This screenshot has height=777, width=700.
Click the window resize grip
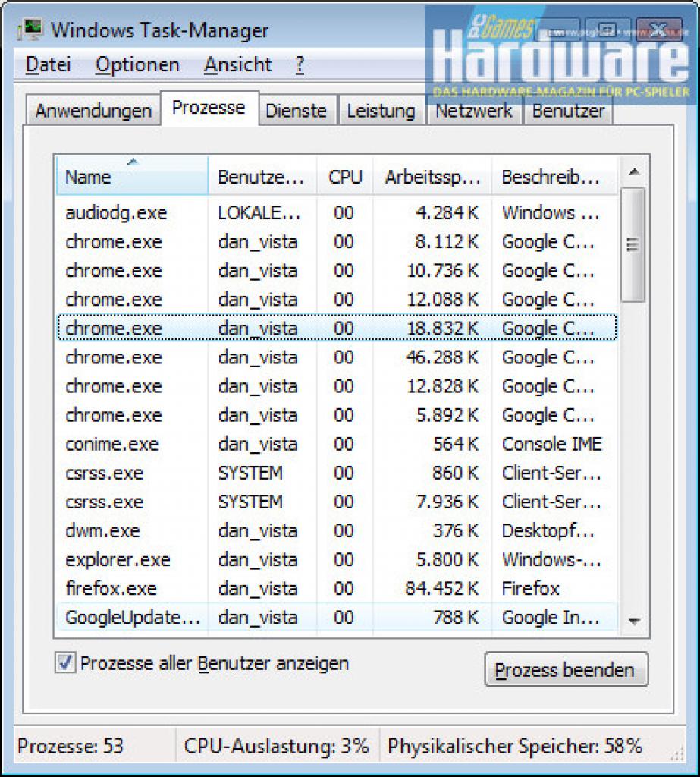pyautogui.click(x=677, y=753)
